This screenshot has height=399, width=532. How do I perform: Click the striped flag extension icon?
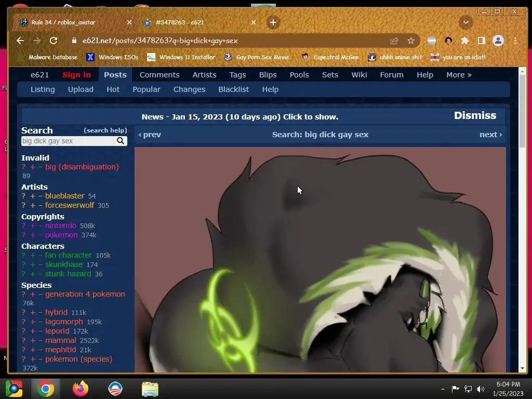click(x=432, y=41)
